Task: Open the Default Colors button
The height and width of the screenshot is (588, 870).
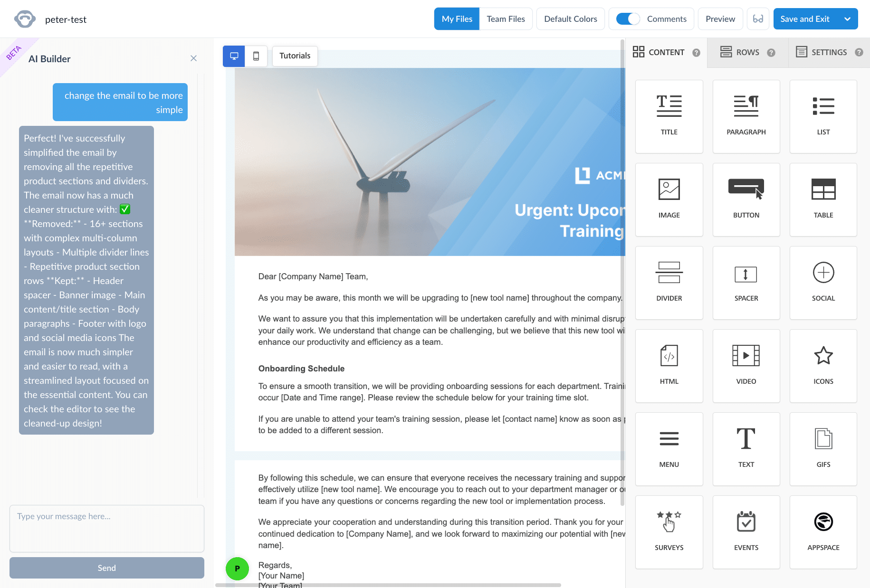Action: click(570, 19)
